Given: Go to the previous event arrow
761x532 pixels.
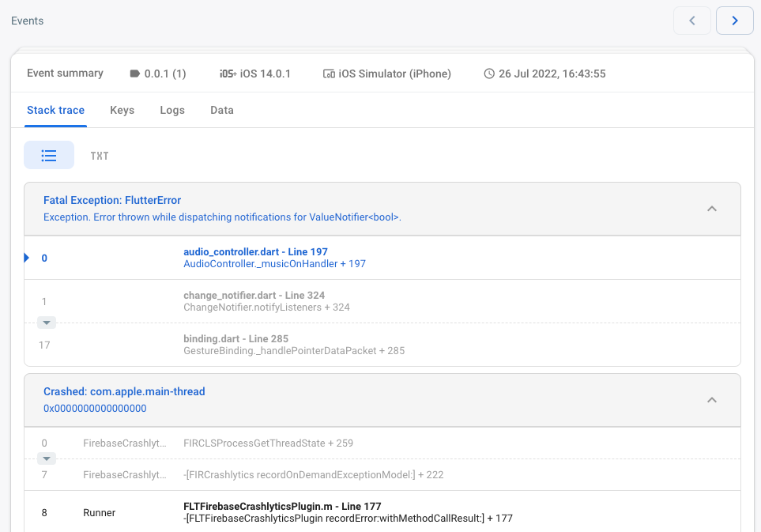Looking at the screenshot, I should click(692, 21).
